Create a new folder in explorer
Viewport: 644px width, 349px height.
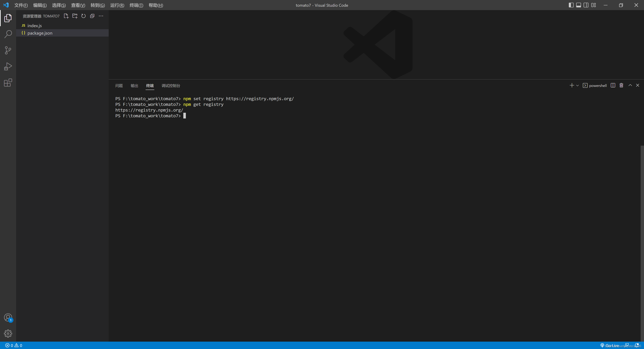pyautogui.click(x=75, y=16)
